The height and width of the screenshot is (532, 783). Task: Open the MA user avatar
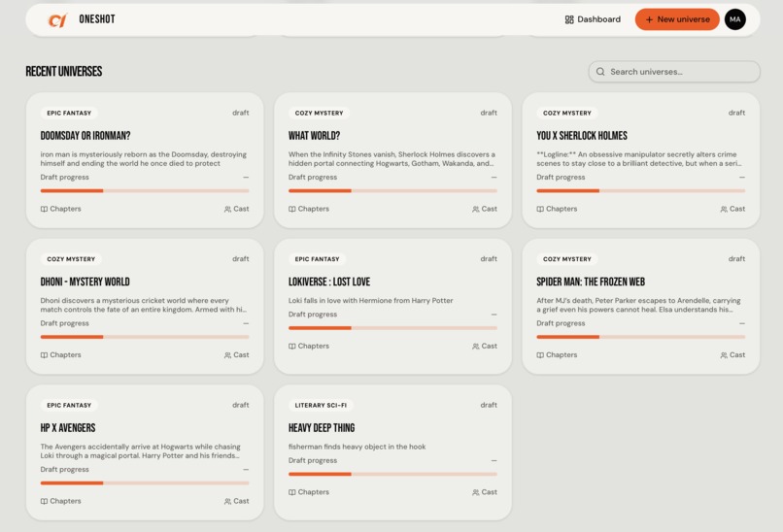pyautogui.click(x=735, y=19)
